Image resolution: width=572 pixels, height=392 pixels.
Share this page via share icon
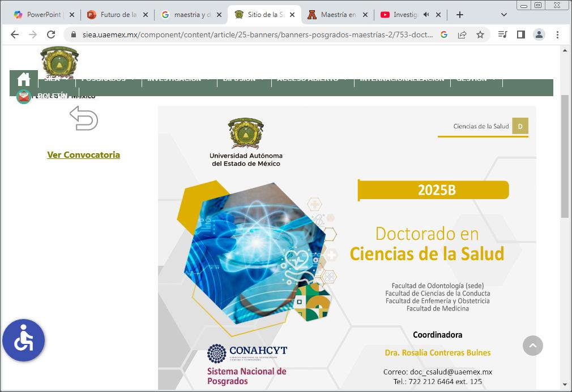[x=462, y=35]
